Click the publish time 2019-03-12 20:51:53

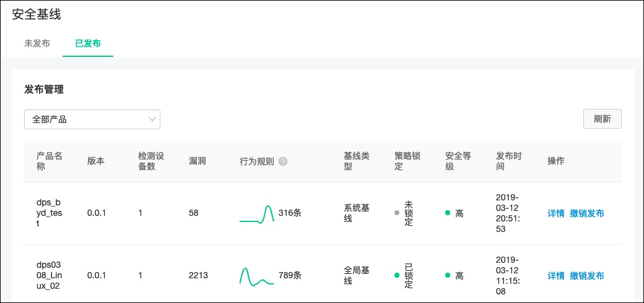pyautogui.click(x=508, y=213)
